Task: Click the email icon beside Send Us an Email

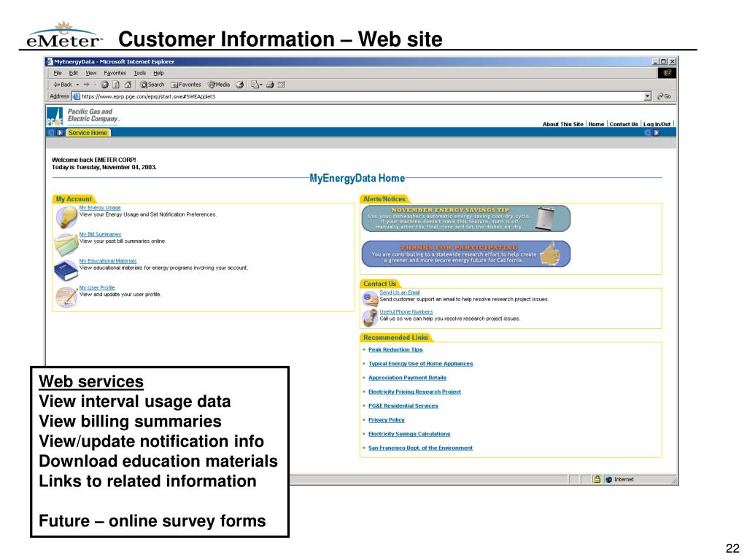Action: pos(370,298)
